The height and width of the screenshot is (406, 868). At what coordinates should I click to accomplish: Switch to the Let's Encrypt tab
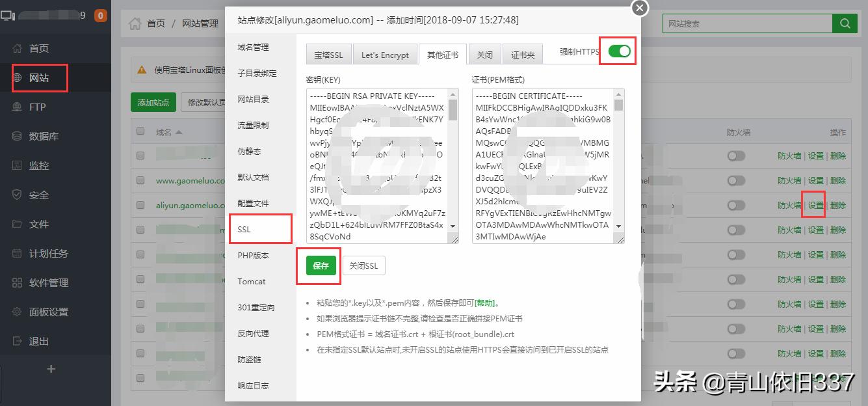pos(385,55)
